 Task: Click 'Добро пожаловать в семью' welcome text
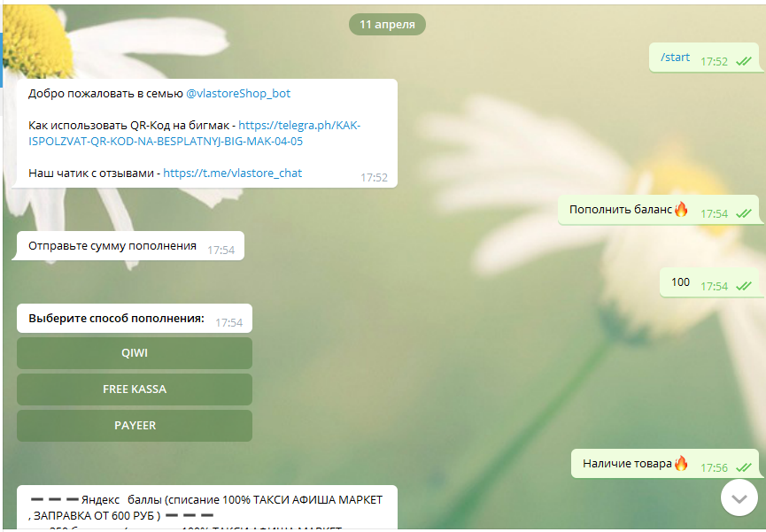click(x=105, y=93)
